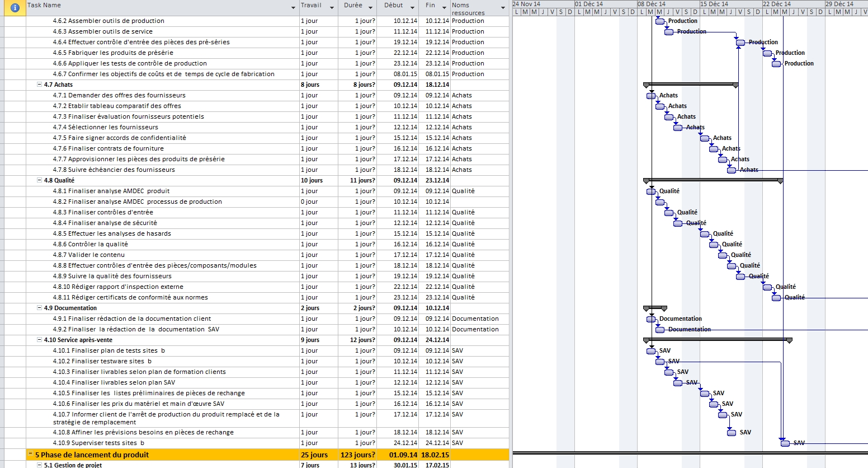The image size is (868, 468).
Task: Open the Travail column filter dropdown
Action: 332,8
